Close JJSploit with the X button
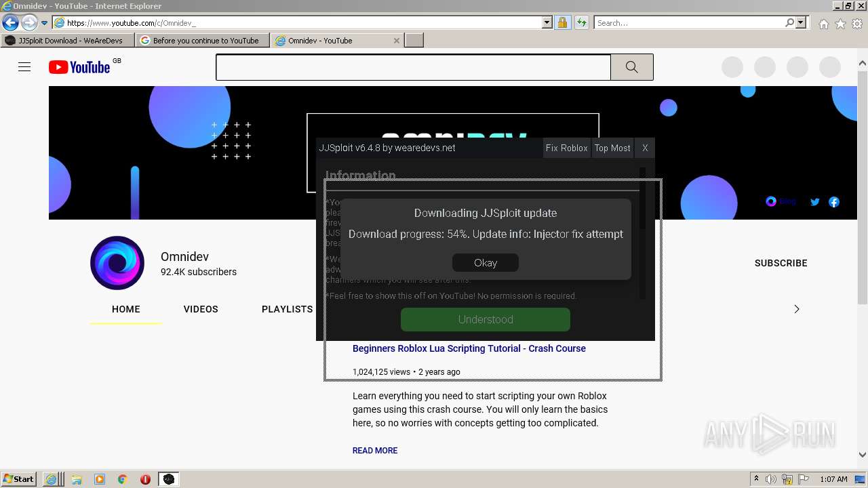 [645, 148]
